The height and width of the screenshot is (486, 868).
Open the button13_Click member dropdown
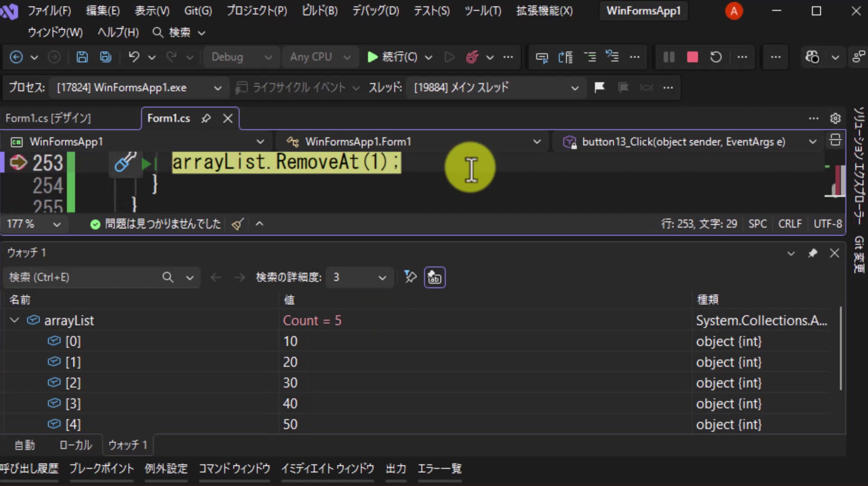(690, 142)
